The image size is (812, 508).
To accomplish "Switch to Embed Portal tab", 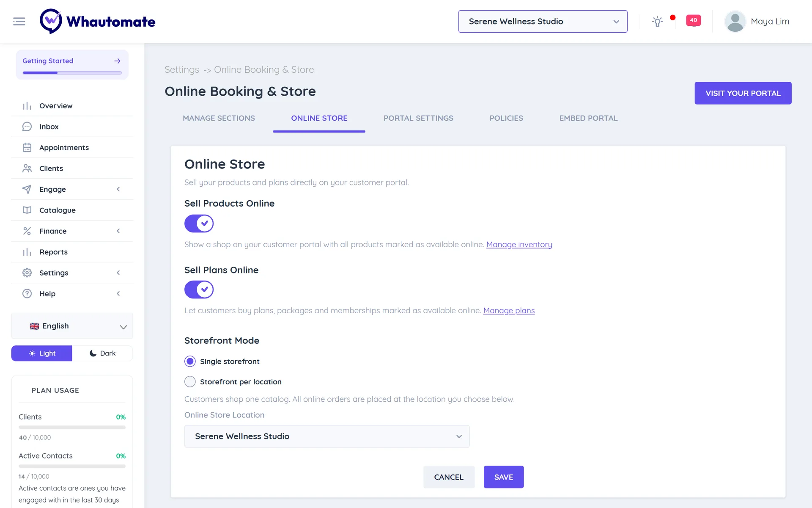I will (x=588, y=119).
